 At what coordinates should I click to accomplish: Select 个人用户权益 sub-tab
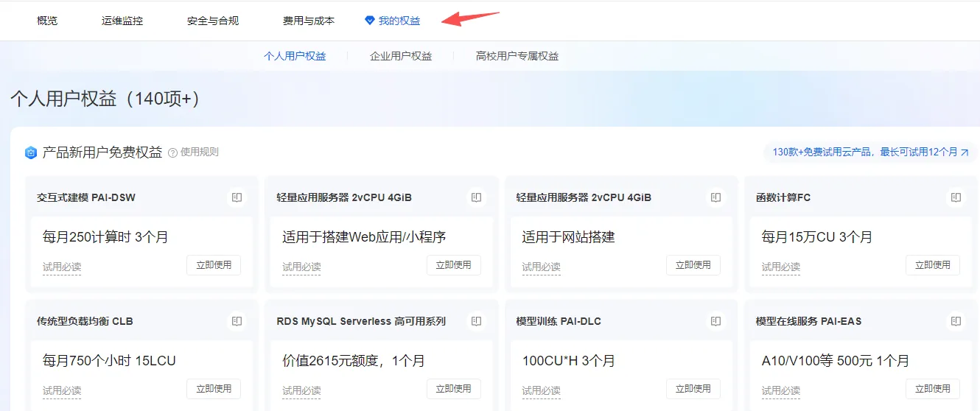[x=295, y=56]
